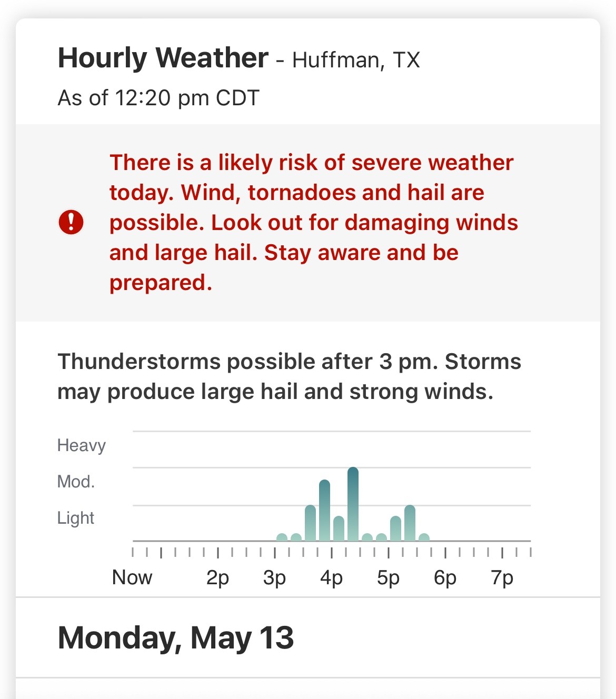This screenshot has height=699, width=616.
Task: Select the 7p time label
Action: [502, 577]
